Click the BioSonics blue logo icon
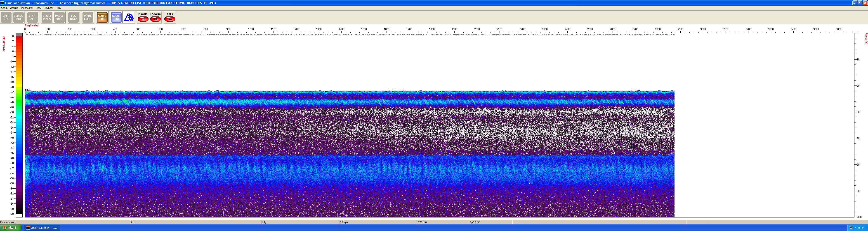868x231 pixels. pos(129,18)
